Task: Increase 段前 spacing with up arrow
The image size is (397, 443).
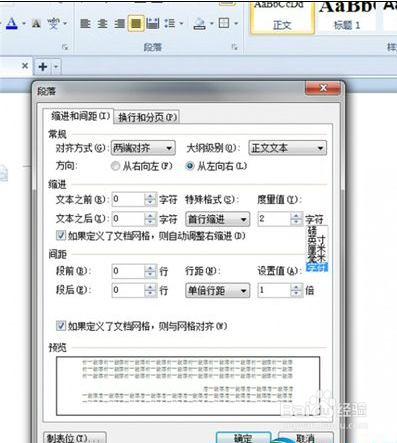Action: [151, 268]
